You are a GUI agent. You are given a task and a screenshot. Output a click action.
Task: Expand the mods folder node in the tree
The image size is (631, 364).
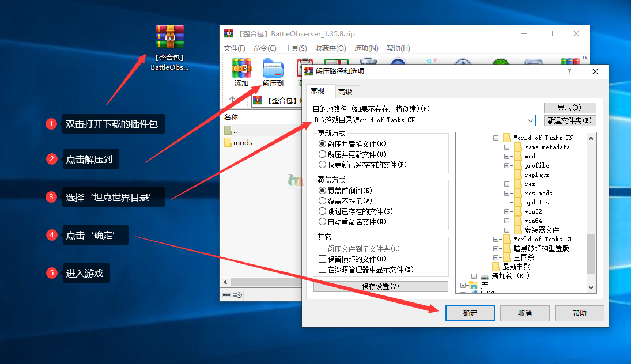click(x=507, y=157)
